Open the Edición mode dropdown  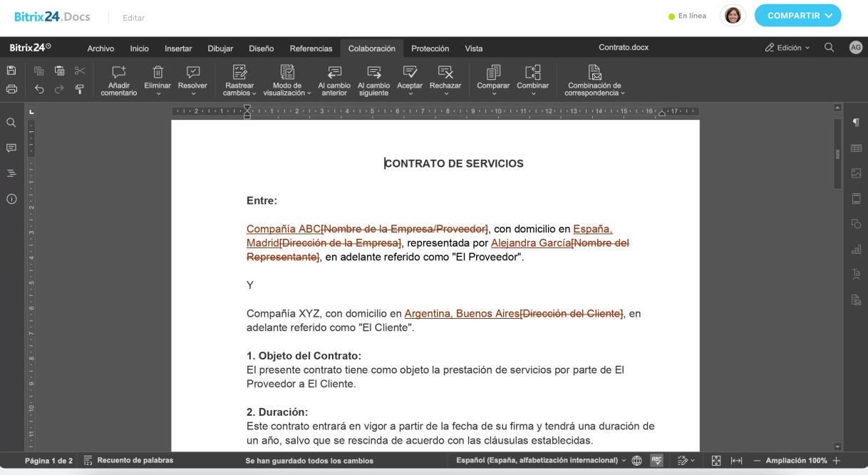coord(787,48)
